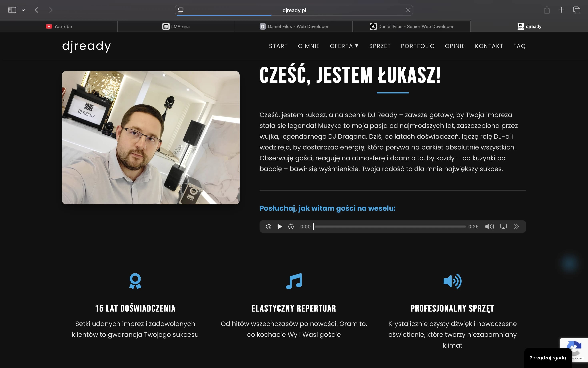Viewport: 588px width, 368px height.
Task: Open the chevron dropdown beside the sidebar button
Action: (23, 10)
